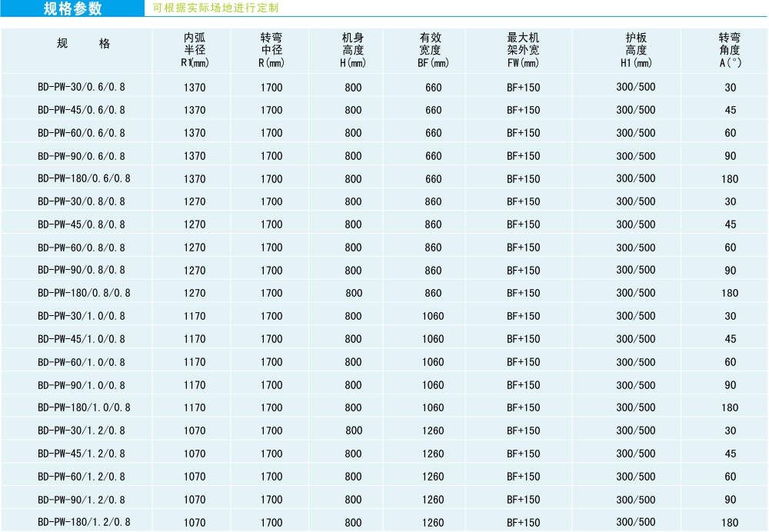Click the 规格 column header
This screenshot has width=769, height=532.
[x=83, y=44]
